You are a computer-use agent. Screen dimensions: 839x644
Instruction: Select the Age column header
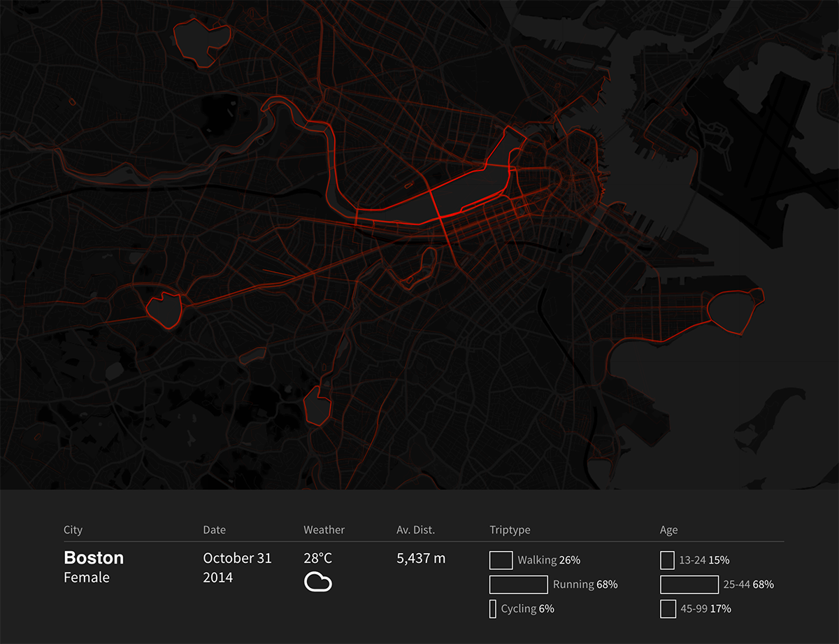668,530
